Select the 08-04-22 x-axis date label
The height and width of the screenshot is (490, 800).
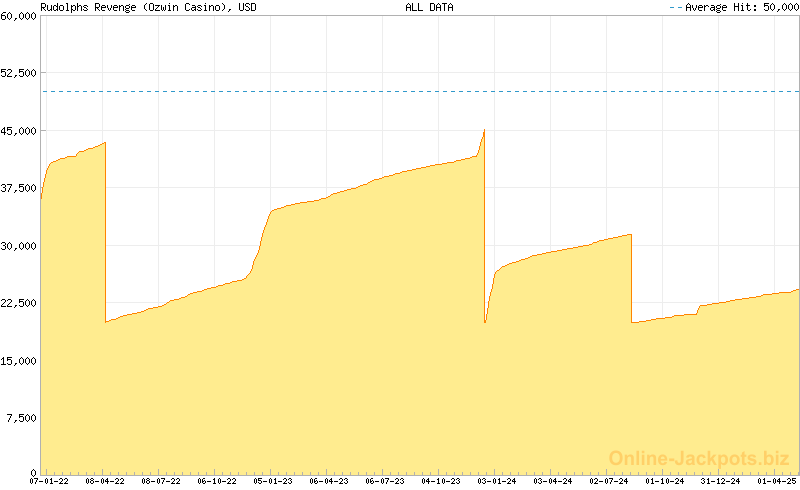coord(105,481)
